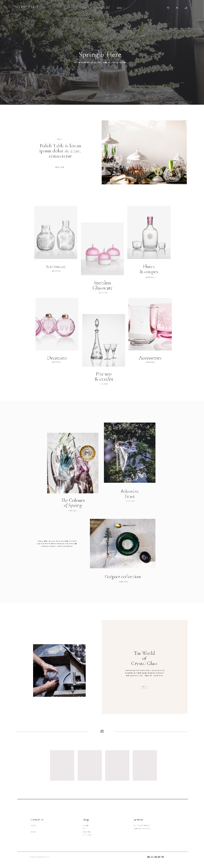Image resolution: width=204 pixels, height=868 pixels.
Task: Click the craftsman grinding glass photo
Action: pos(59,670)
